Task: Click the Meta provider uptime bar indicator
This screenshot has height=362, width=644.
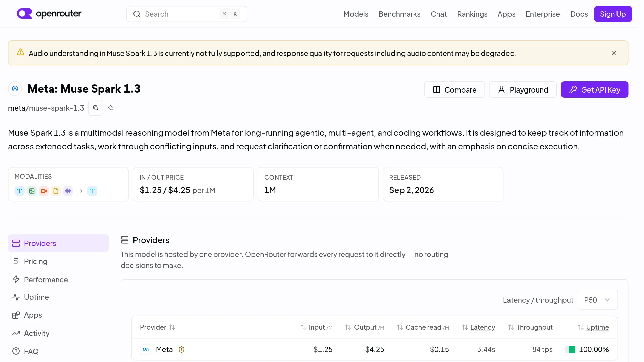Action: [570, 350]
